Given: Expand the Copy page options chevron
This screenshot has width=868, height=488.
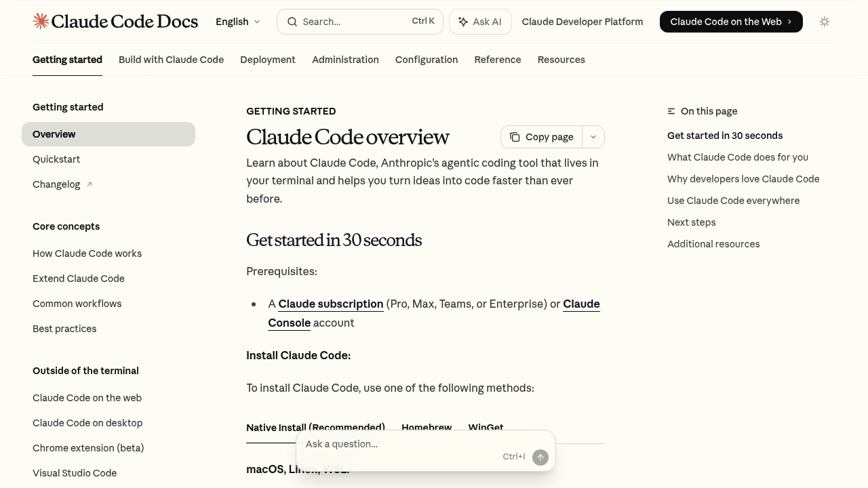Looking at the screenshot, I should [x=593, y=137].
